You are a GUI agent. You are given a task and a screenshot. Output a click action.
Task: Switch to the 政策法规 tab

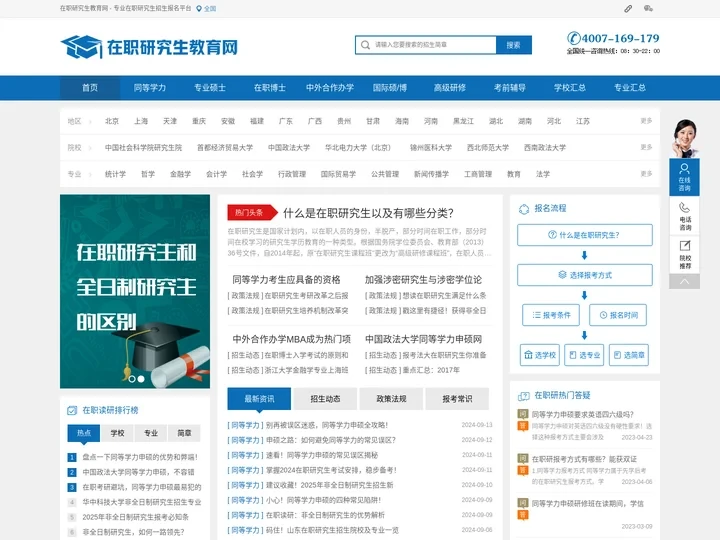[x=391, y=399]
